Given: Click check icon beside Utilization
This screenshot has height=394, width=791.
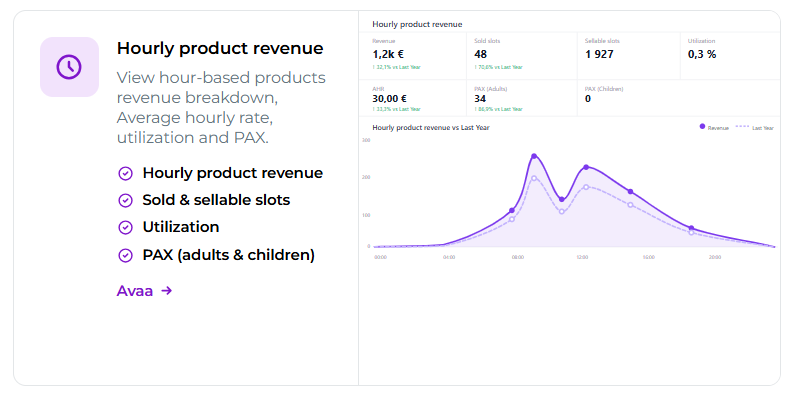Looking at the screenshot, I should tap(125, 228).
